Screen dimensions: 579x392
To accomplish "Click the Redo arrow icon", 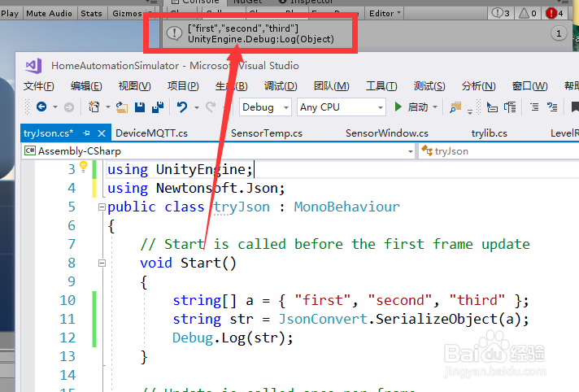I will coord(211,107).
